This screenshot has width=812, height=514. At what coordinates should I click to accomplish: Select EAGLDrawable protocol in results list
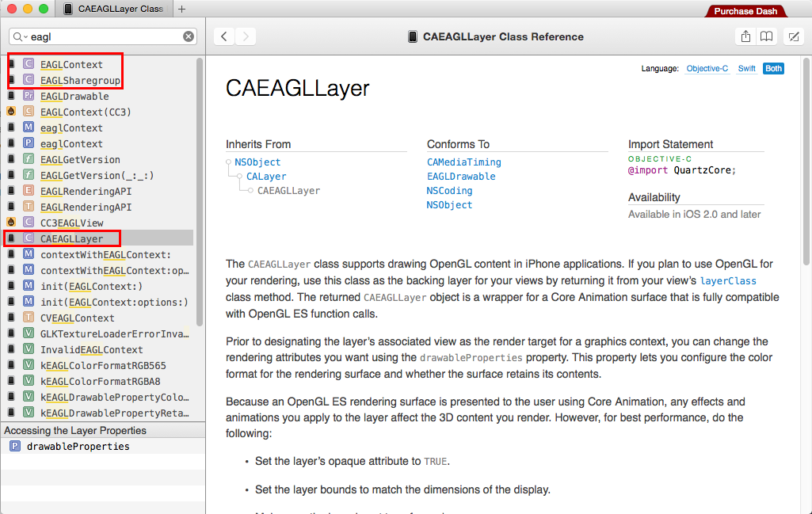(74, 96)
